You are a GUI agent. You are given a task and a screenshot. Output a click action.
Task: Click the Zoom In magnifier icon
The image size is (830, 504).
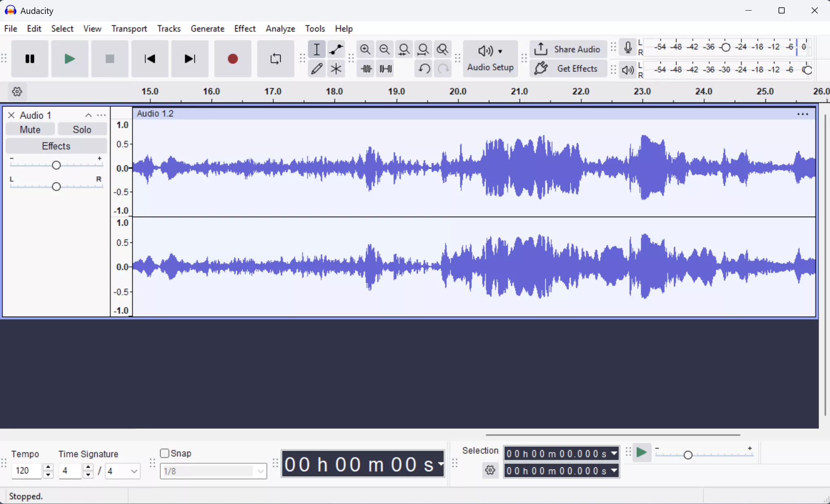click(365, 49)
